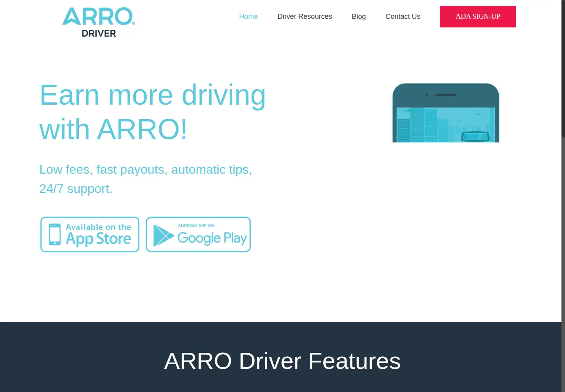Download from the App Store badge
The width and height of the screenshot is (565, 392).
tap(90, 234)
